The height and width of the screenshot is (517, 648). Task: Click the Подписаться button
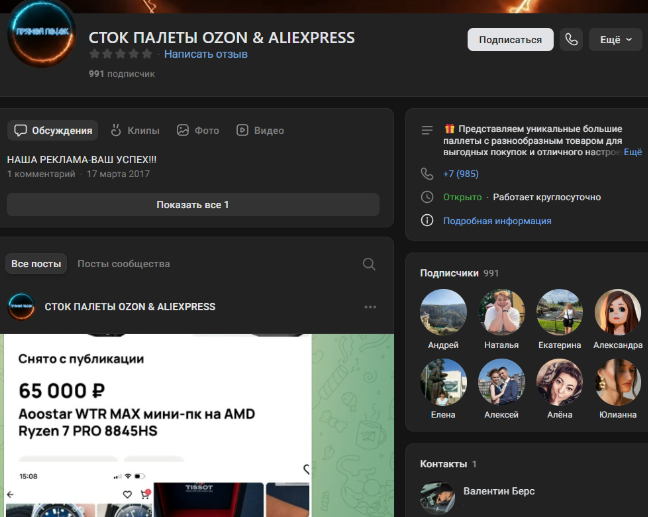point(510,40)
